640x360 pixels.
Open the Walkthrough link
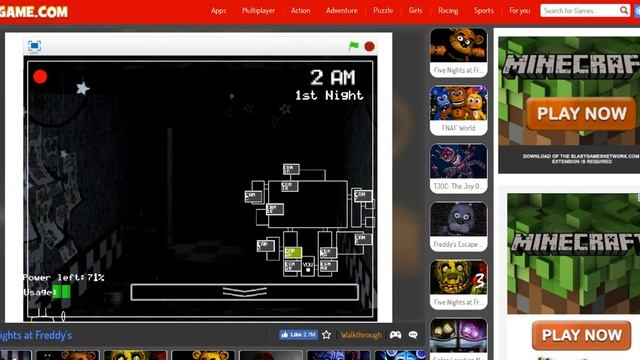pos(361,335)
